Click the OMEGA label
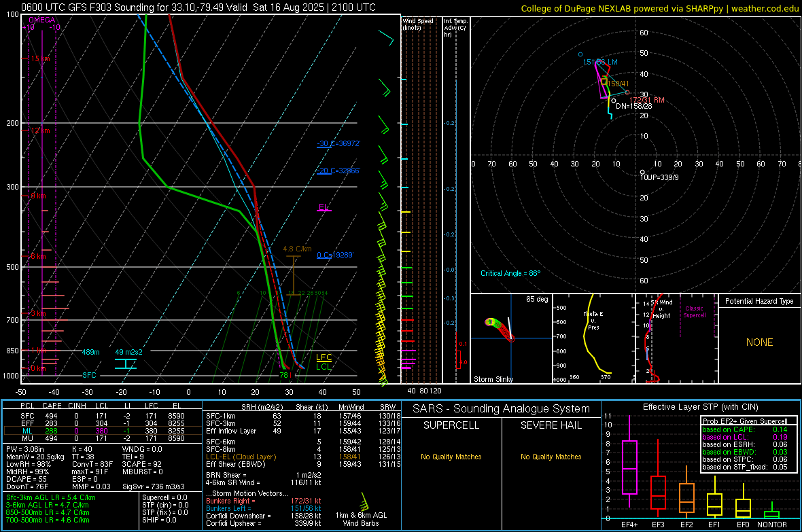The height and width of the screenshot is (532, 802). [41, 20]
